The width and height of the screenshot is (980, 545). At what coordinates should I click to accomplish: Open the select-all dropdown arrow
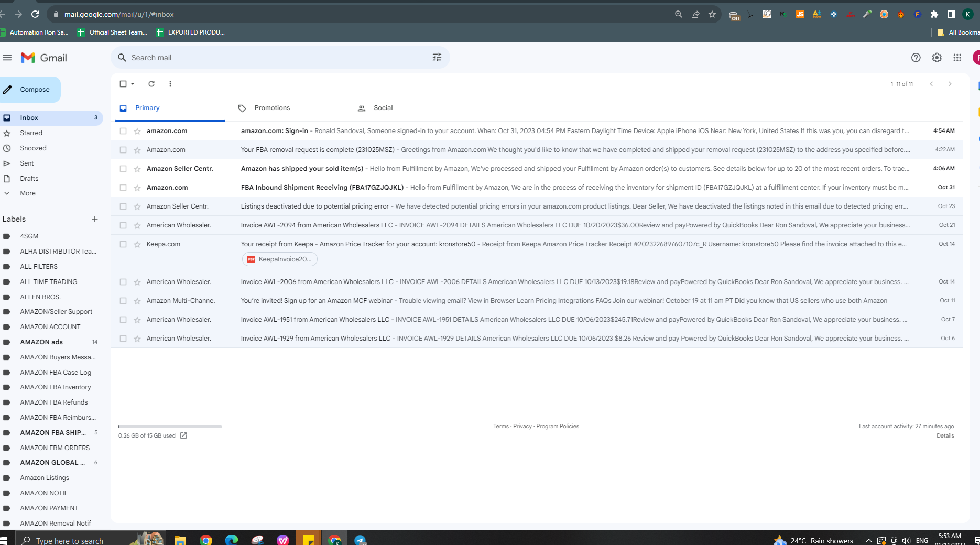[x=133, y=84]
